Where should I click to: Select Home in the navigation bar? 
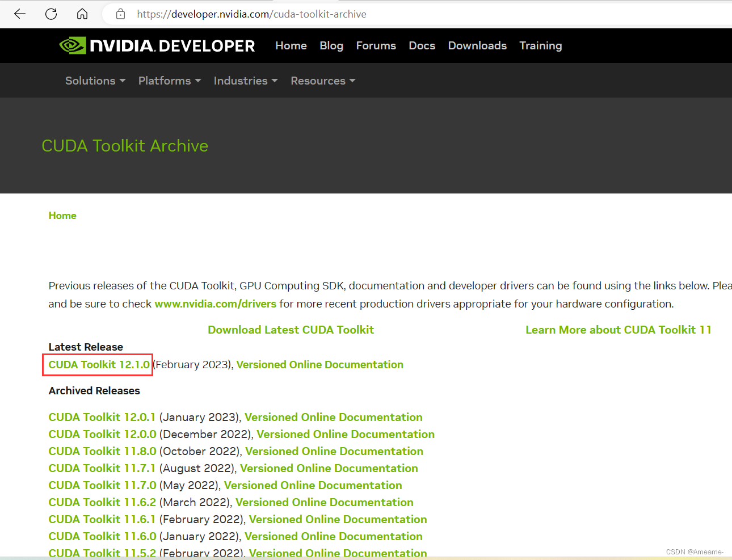(x=291, y=45)
